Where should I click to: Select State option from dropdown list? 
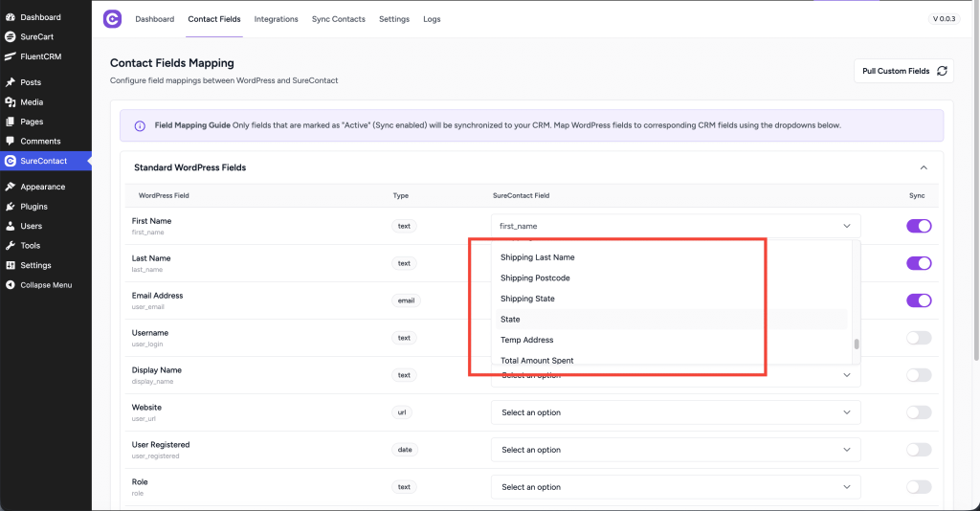click(x=510, y=320)
